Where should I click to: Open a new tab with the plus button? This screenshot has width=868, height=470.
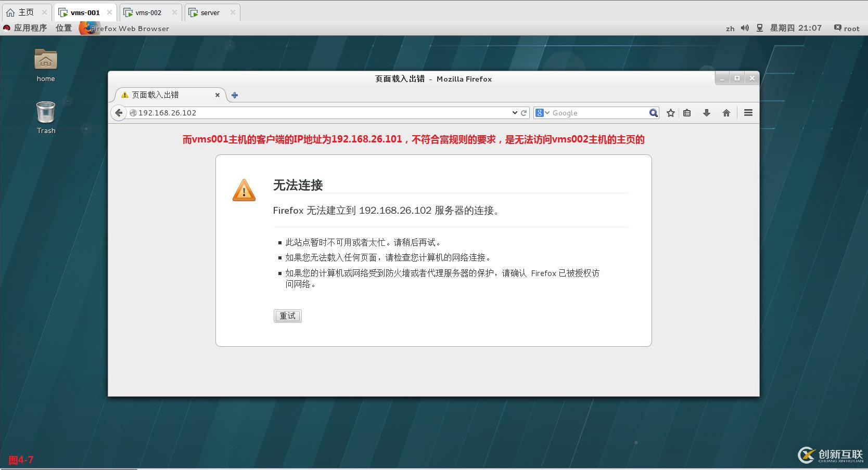point(234,95)
